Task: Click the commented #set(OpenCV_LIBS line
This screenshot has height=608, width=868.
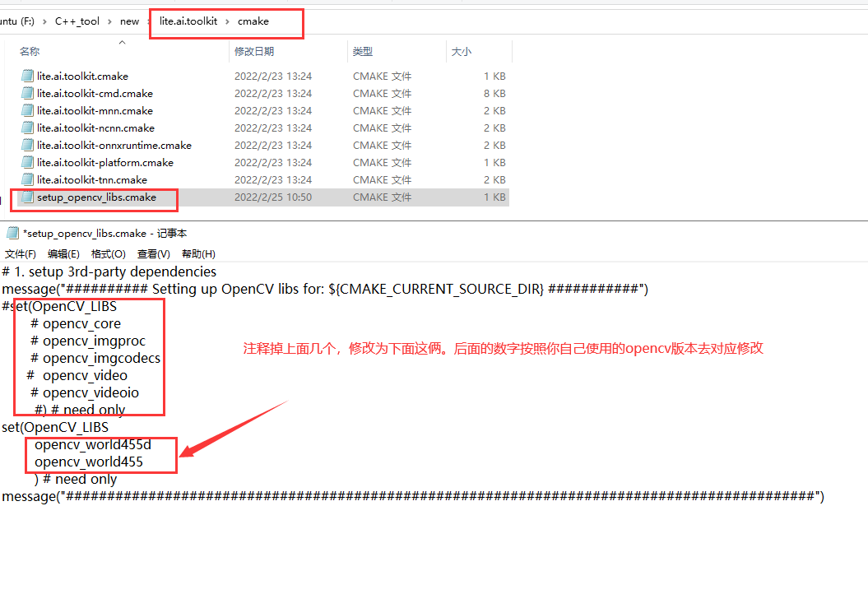Action: (59, 306)
